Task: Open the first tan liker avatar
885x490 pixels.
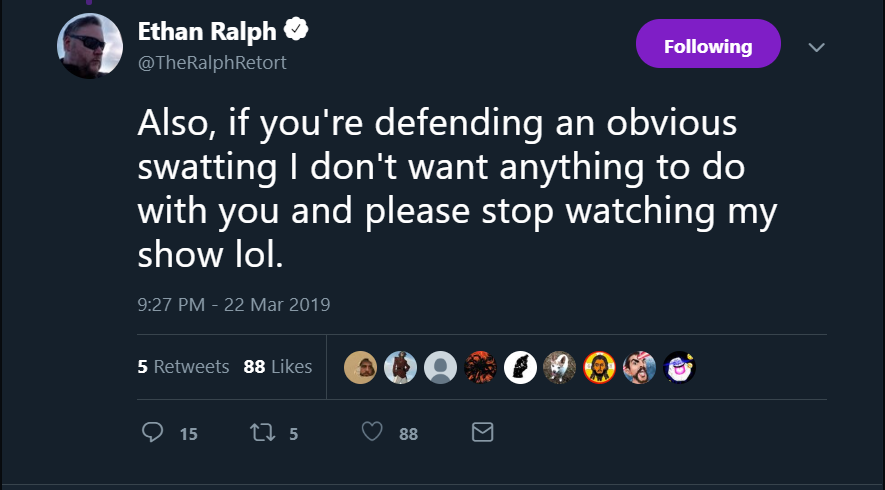Action: click(361, 368)
